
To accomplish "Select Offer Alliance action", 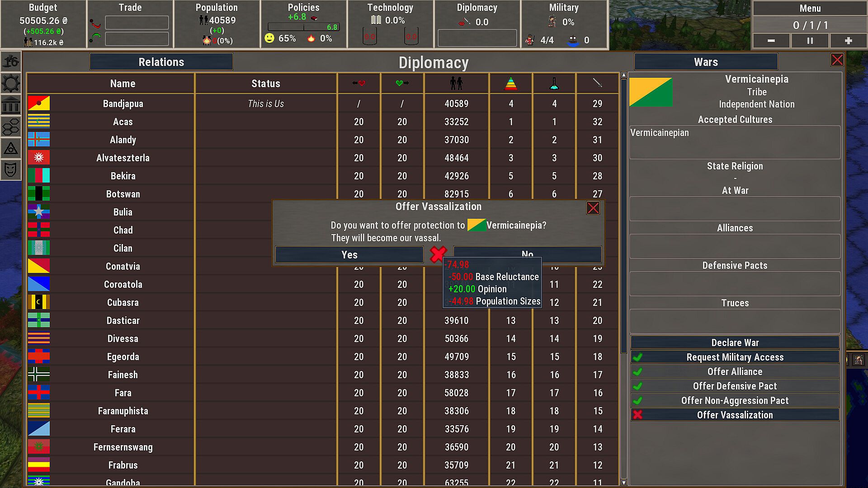I will coord(735,371).
